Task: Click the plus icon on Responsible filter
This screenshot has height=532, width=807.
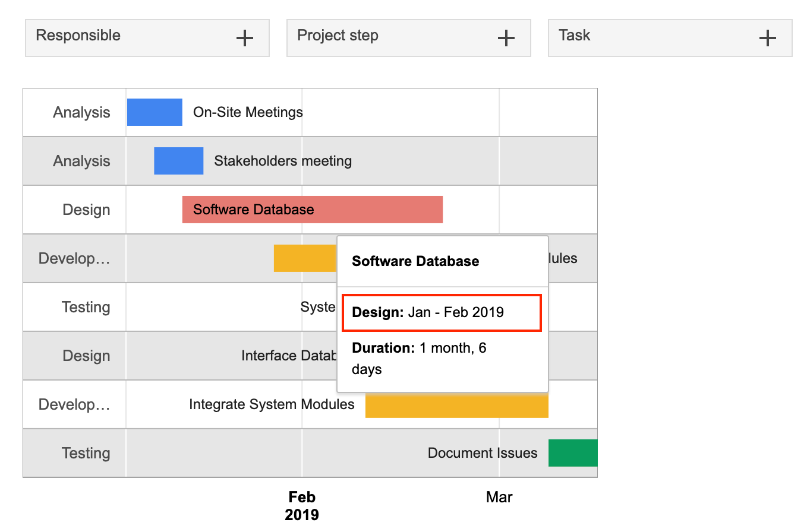Action: (244, 39)
